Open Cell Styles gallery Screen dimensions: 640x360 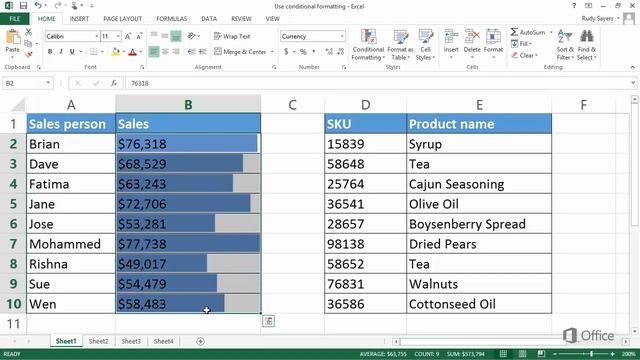(425, 45)
